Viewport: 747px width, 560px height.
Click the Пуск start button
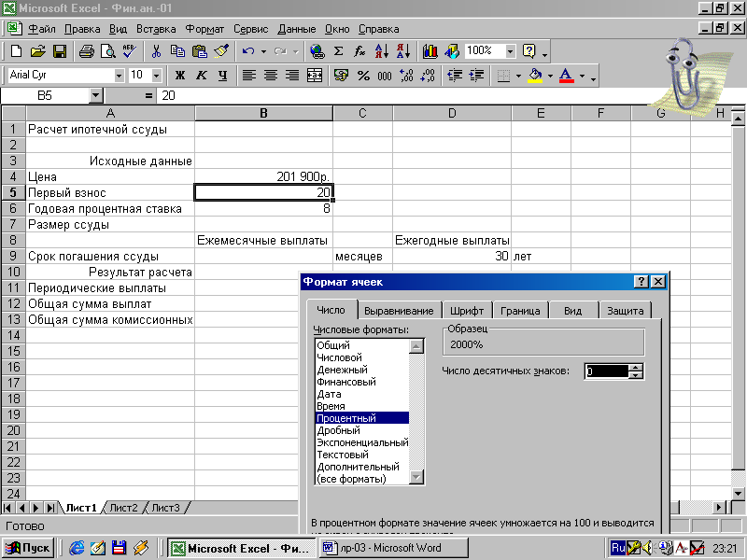(x=28, y=548)
